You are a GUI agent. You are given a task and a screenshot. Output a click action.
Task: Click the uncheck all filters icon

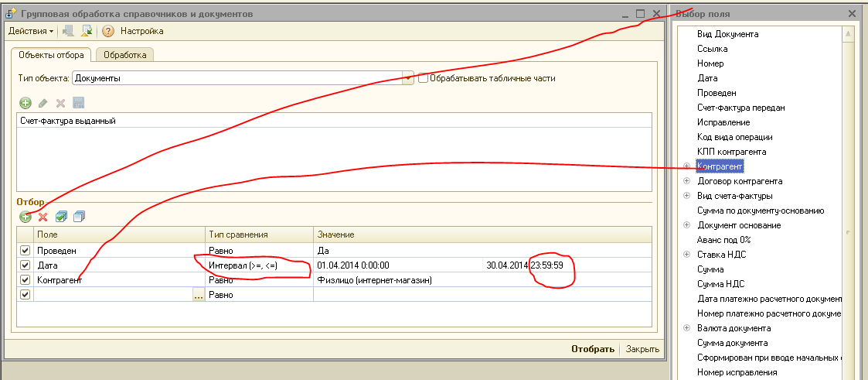point(79,217)
